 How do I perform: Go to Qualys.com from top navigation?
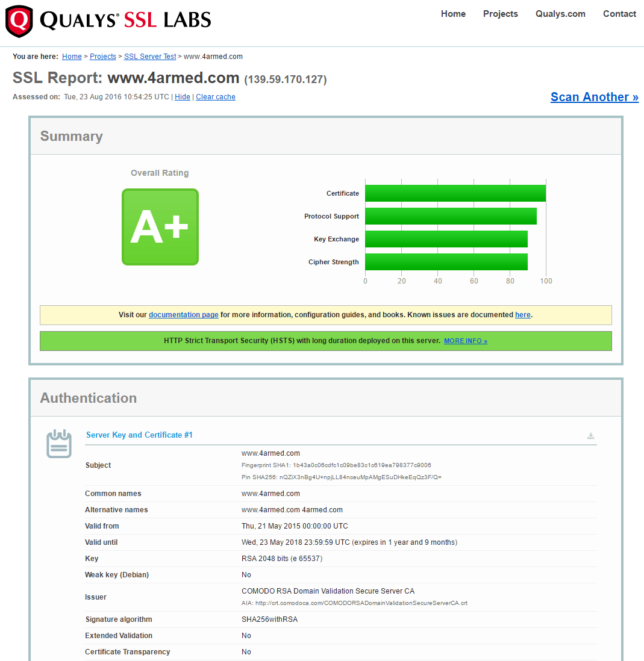pyautogui.click(x=560, y=14)
